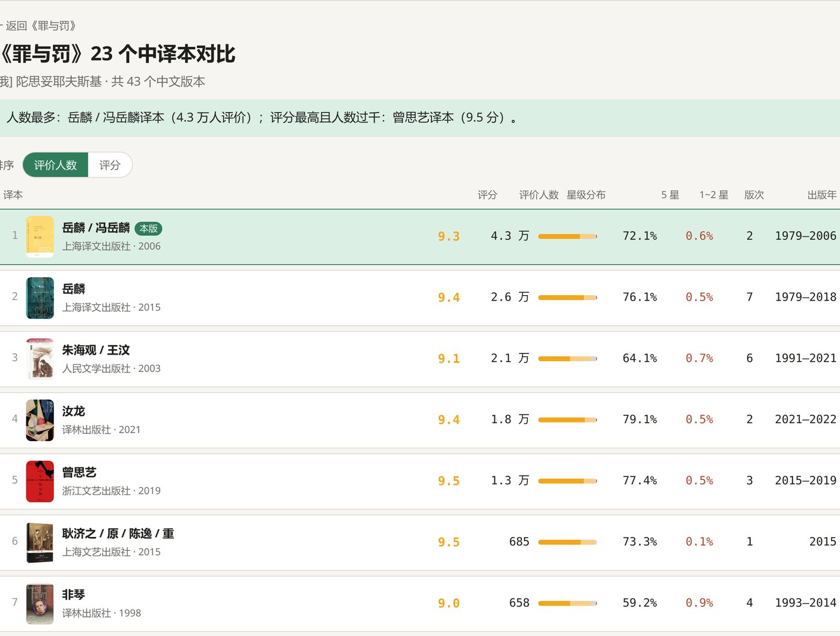Click 685 rating count
The height and width of the screenshot is (636, 840).
519,542
